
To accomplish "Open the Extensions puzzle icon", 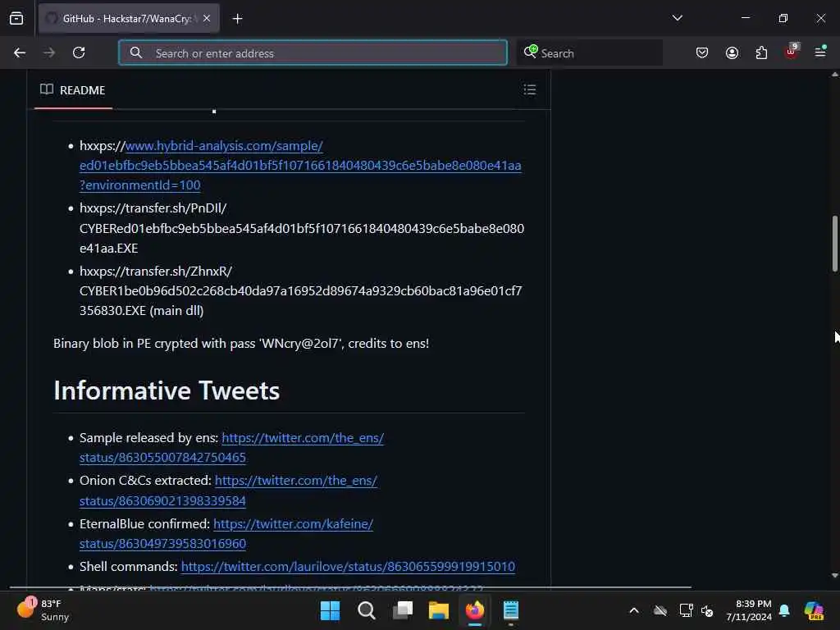I will click(x=761, y=52).
